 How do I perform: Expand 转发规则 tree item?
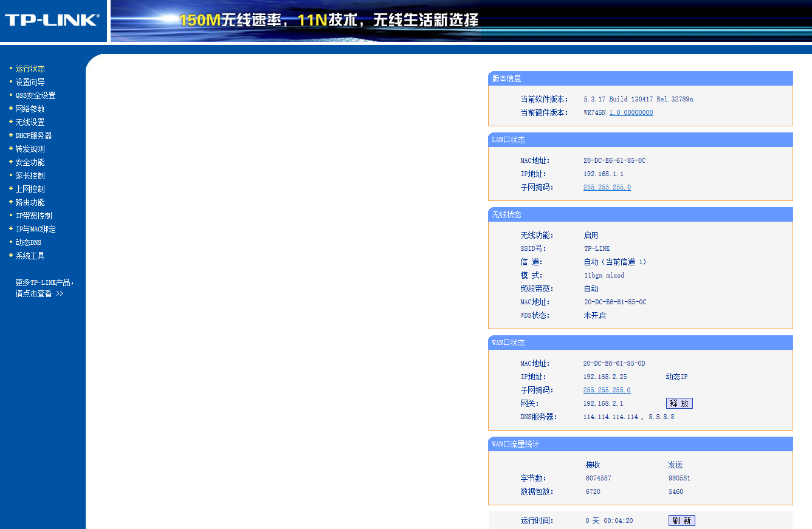[x=30, y=149]
